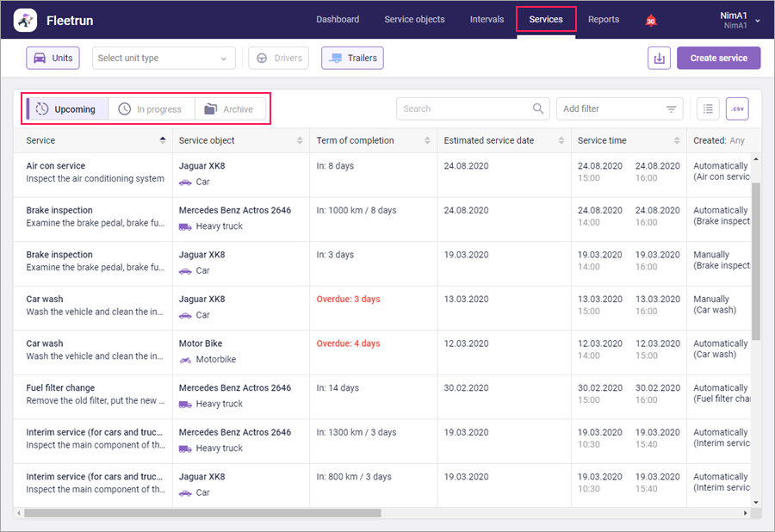The width and height of the screenshot is (775, 532).
Task: Sort by the Service column arrow
Action: 163,140
